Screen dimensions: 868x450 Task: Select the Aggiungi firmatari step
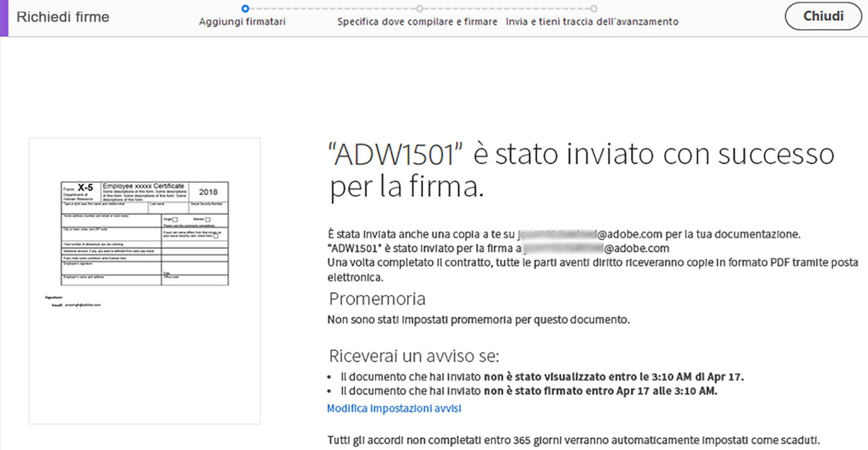tap(242, 21)
